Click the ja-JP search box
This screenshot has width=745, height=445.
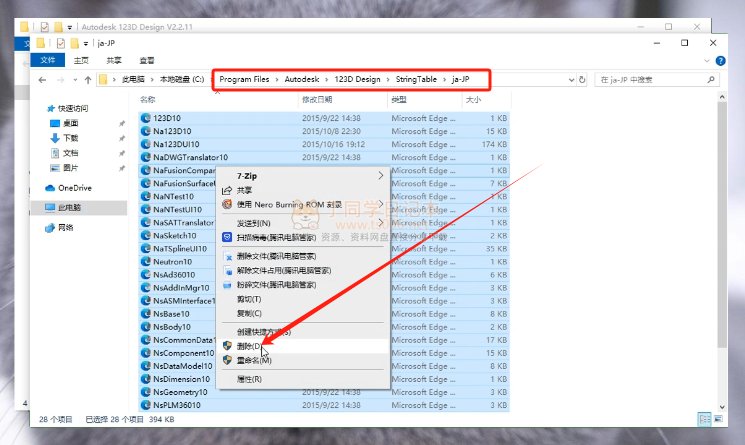(656, 80)
